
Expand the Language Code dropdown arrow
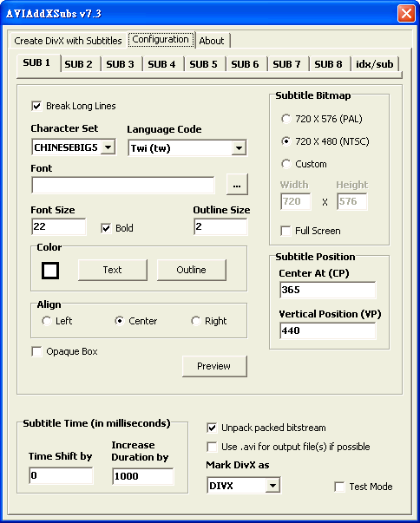tap(239, 148)
